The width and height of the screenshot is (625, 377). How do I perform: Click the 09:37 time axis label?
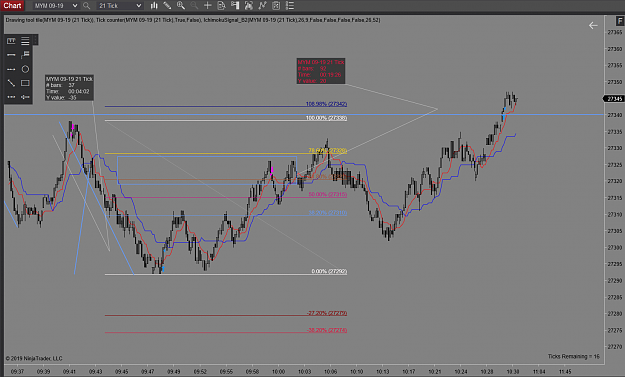17,371
